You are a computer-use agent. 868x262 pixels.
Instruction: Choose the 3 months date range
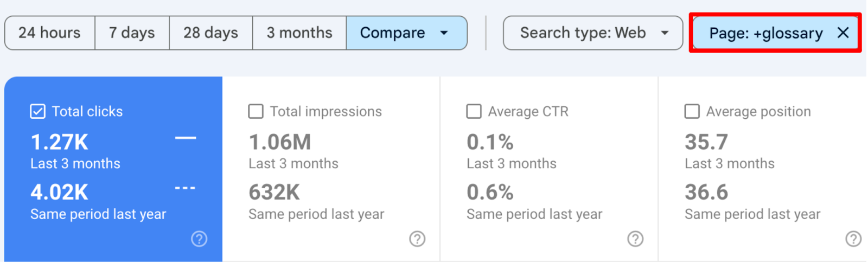pyautogui.click(x=299, y=33)
